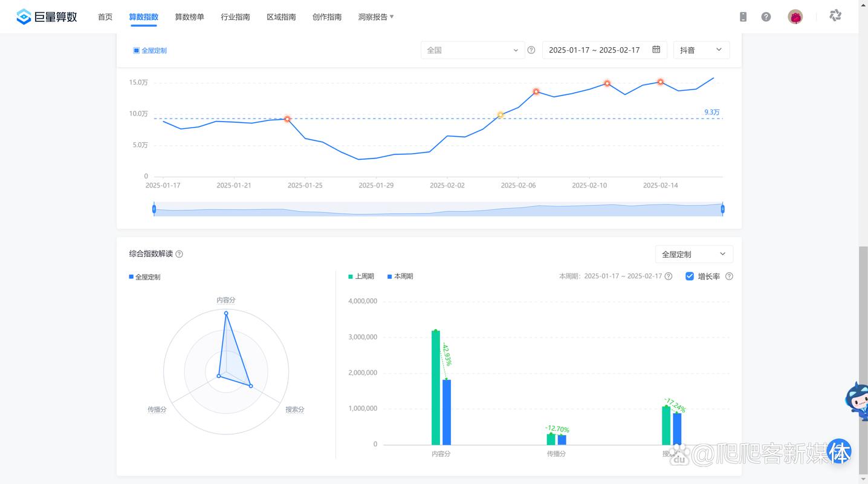This screenshot has width=868, height=484.
Task: Click the 巨量算数 logo
Action: [x=47, y=17]
